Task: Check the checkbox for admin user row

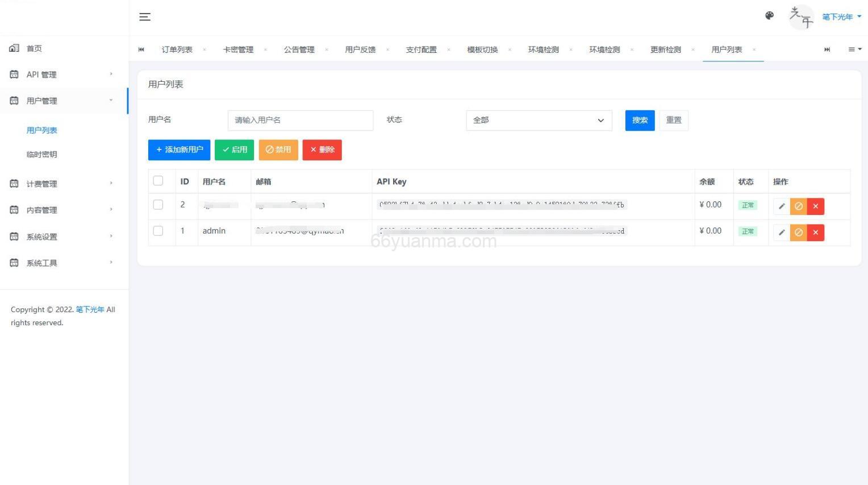Action: point(158,230)
